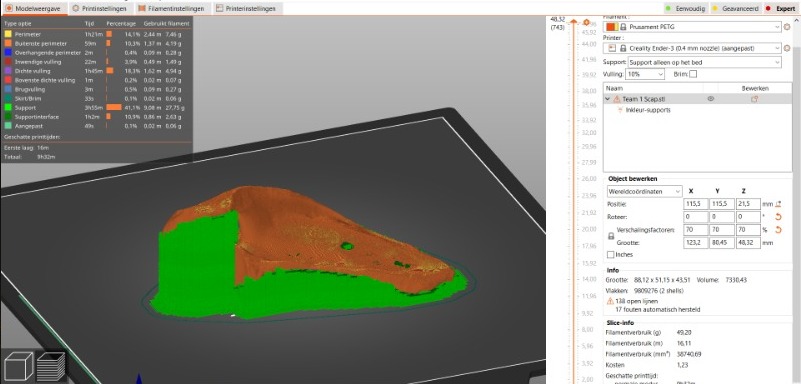Switch to the layers preview view icon
Screen dimensions: 801x384
click(51, 366)
